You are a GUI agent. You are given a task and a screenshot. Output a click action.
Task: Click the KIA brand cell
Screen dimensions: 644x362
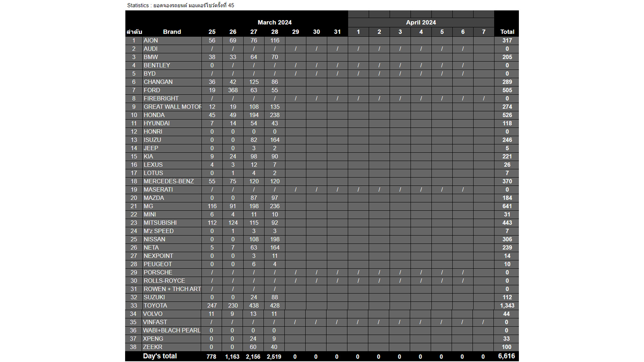172,157
